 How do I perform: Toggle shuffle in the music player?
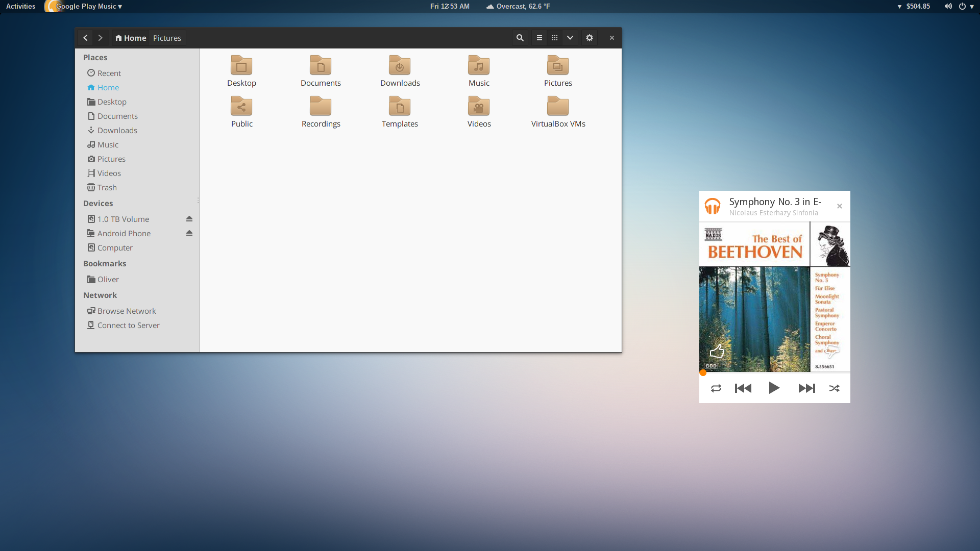(x=835, y=388)
